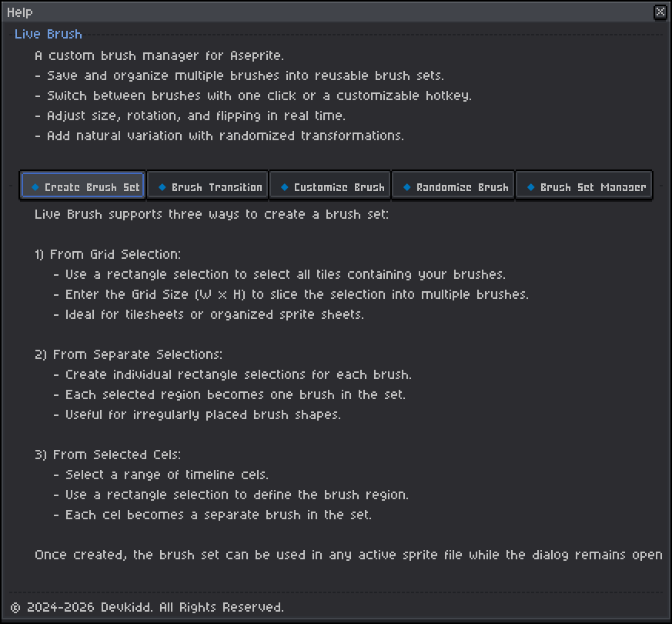
Task: Click 'Live Brush supports three ways' sentence
Action: point(212,214)
